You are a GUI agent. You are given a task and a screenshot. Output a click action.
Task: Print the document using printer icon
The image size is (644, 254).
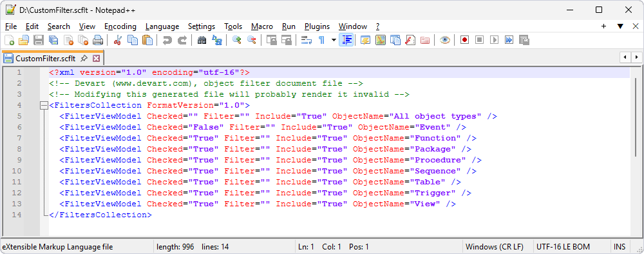[x=98, y=40]
